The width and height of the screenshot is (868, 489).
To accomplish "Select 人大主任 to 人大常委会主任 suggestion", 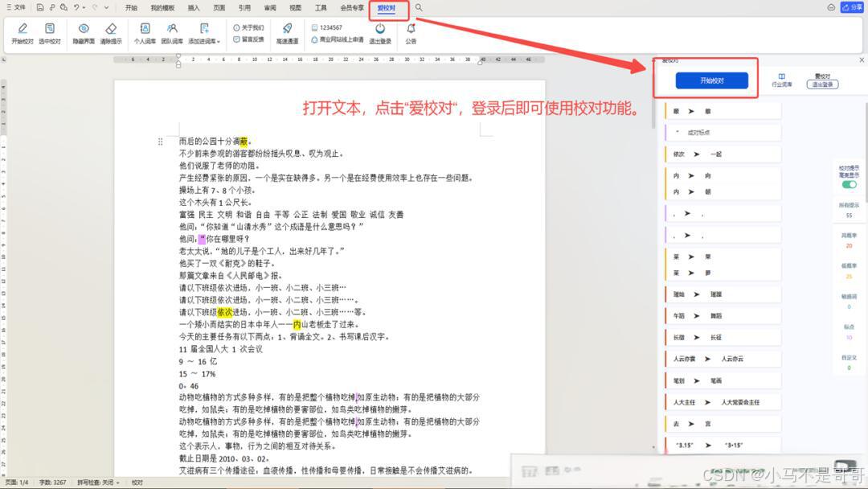I will (723, 402).
